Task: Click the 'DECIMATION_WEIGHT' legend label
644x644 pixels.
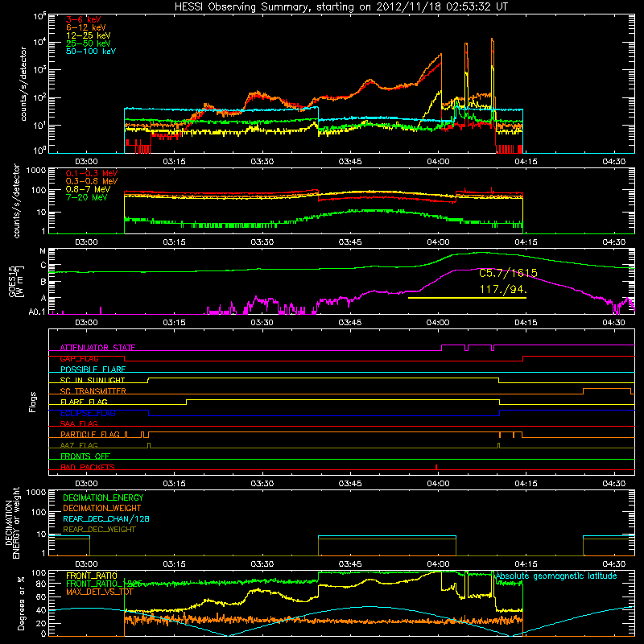Action: tap(102, 509)
